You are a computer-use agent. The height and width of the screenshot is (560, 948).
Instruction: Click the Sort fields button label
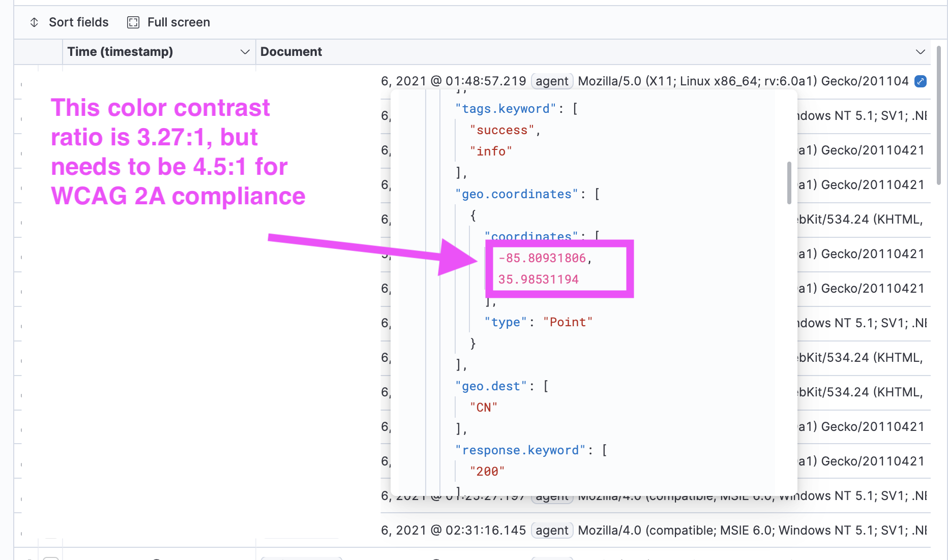point(79,22)
